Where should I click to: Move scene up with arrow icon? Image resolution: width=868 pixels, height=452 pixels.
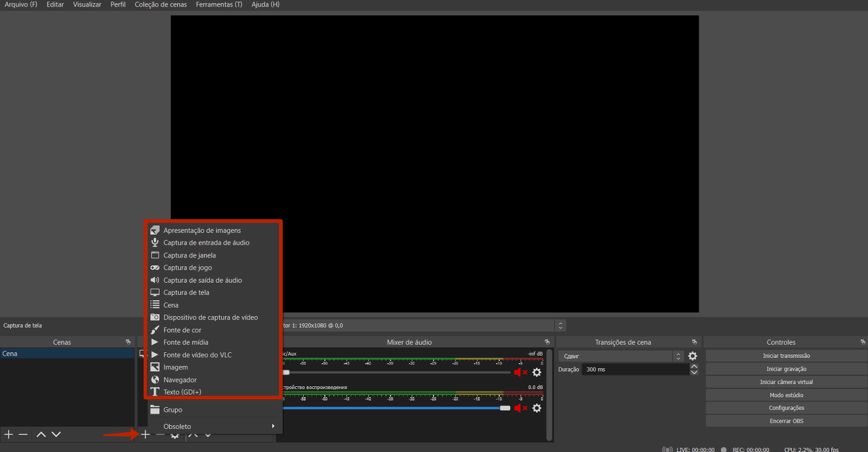point(41,435)
